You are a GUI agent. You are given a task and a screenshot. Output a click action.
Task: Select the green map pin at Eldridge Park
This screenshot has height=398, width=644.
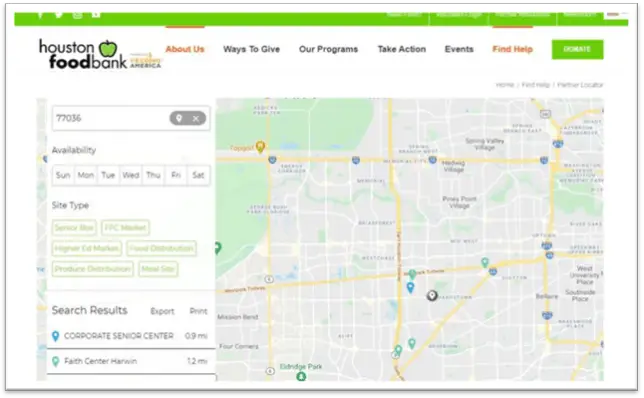(x=301, y=376)
